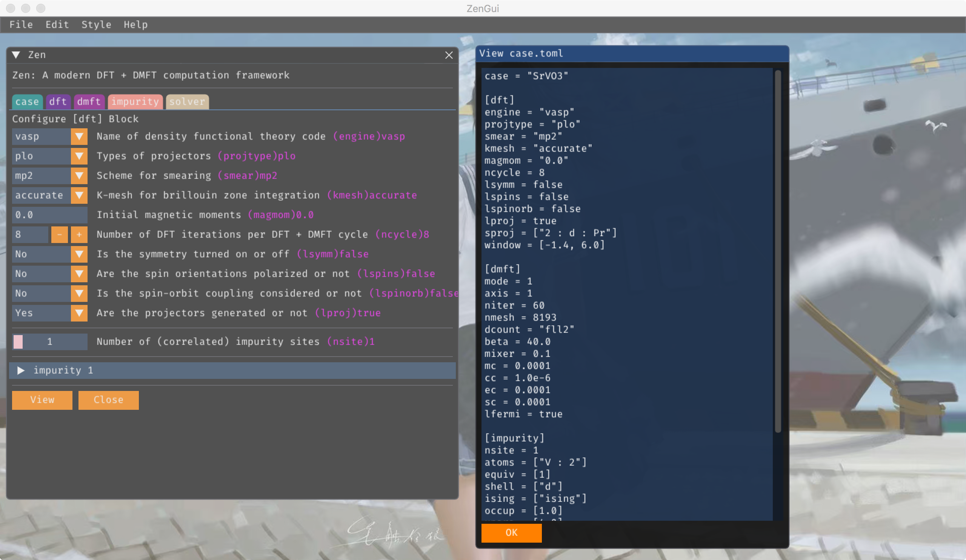This screenshot has height=560, width=966.
Task: Click the 'nmesh = 8193' line
Action: 520,317
